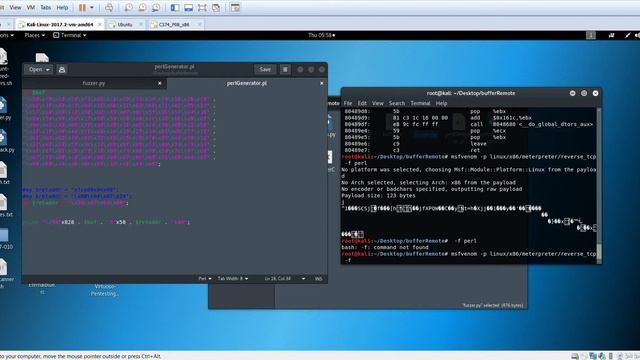Viewport: 640px width, 360px height.
Task: Expand the Terminal app menu in the top bar
Action: coord(70,36)
